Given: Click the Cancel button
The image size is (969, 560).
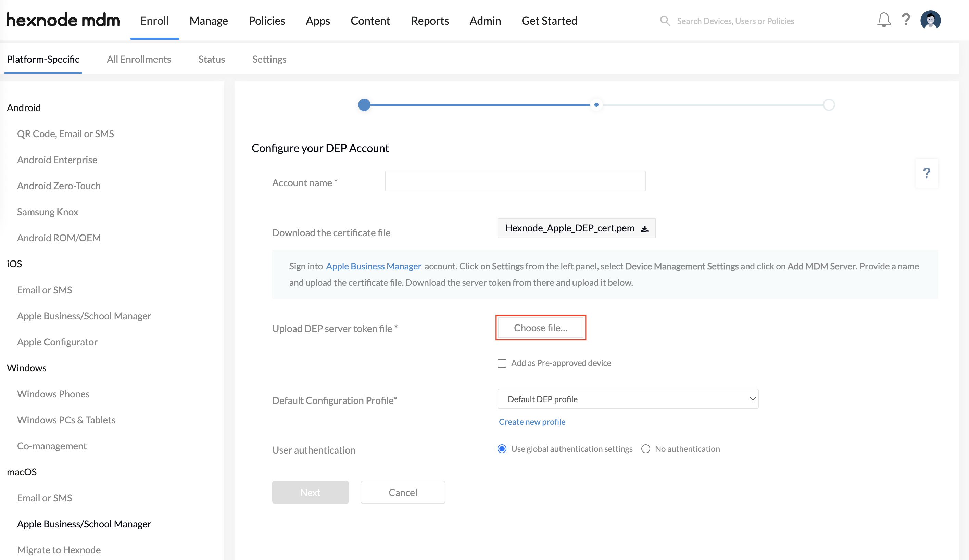Looking at the screenshot, I should tap(403, 492).
